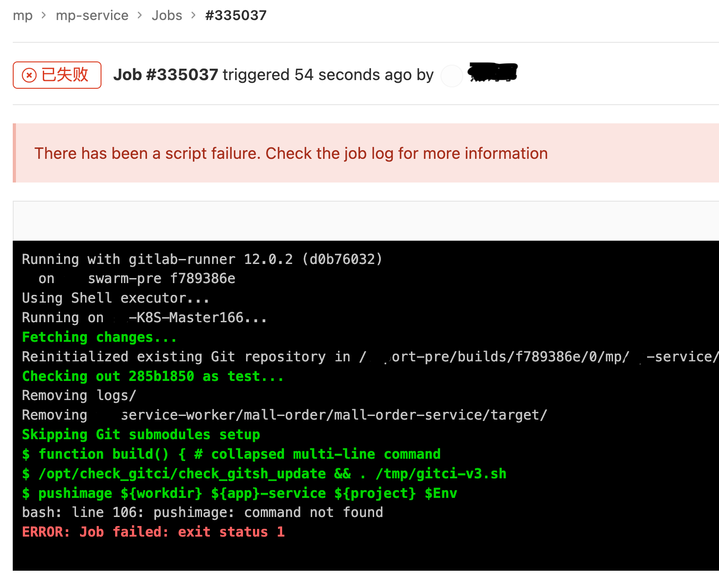Click the chevron between mp-service and Jobs
Viewport: 719px width, 588px height.
click(140, 15)
